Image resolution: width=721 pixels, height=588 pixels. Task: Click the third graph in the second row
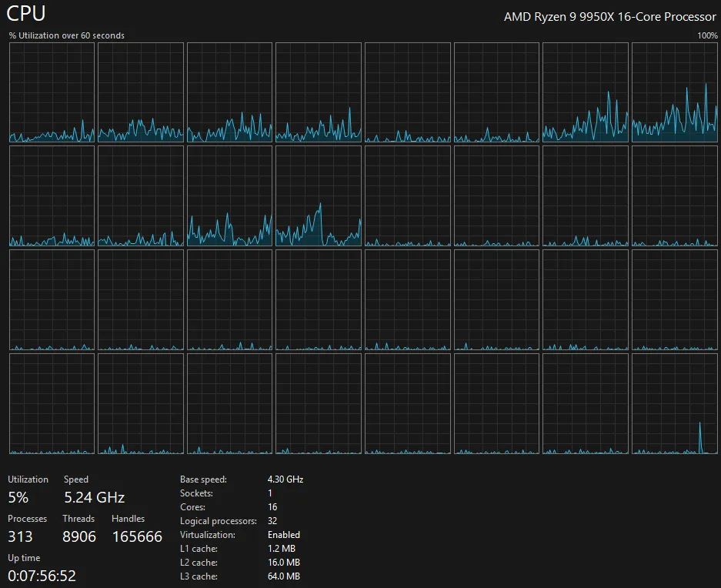coord(229,196)
